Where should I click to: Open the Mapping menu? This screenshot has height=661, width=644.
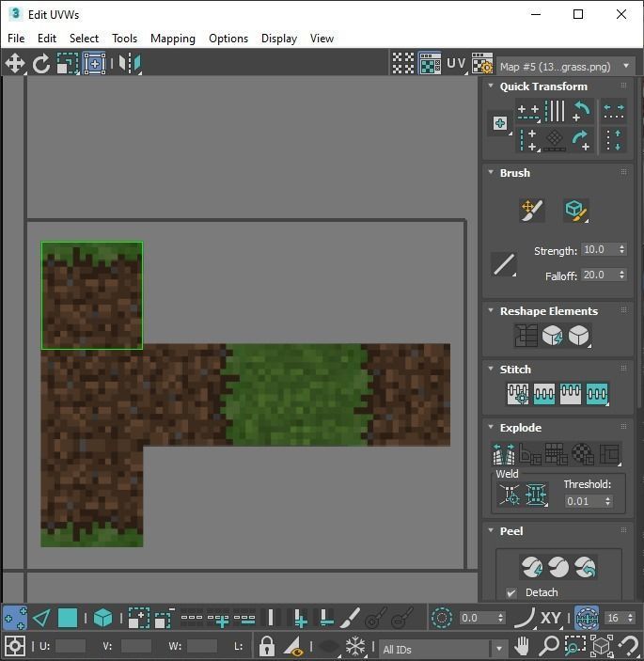[173, 39]
